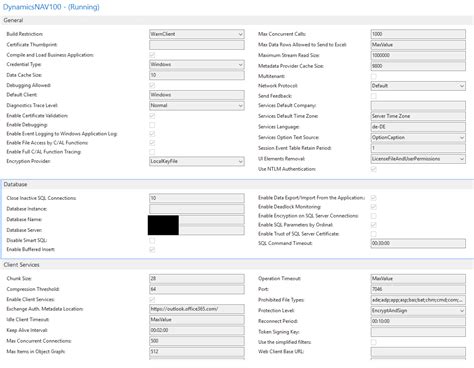Click Services Default Time Zone field
This screenshot has height=368, width=474.
click(418, 116)
